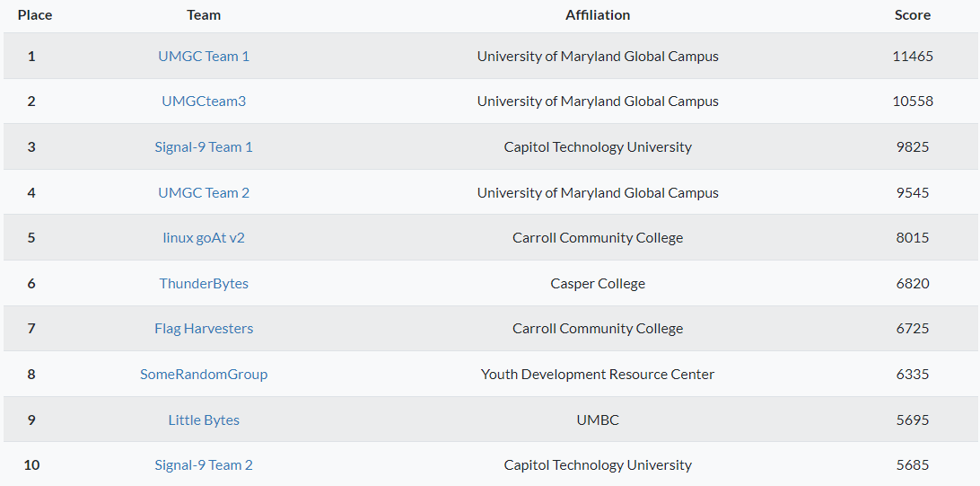Image resolution: width=980 pixels, height=486 pixels.
Task: Click the Team column header
Action: [204, 15]
